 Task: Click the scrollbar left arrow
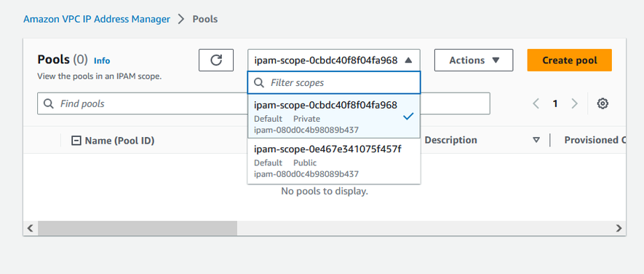(x=30, y=228)
